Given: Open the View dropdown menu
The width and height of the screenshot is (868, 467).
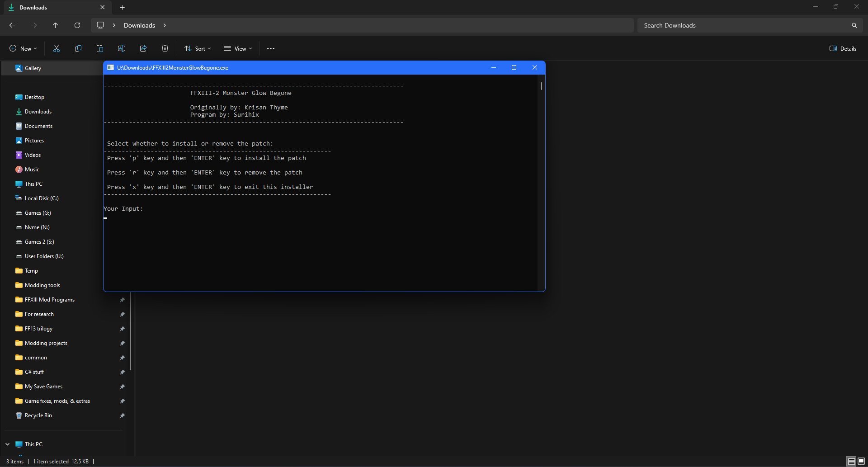Looking at the screenshot, I should point(238,48).
